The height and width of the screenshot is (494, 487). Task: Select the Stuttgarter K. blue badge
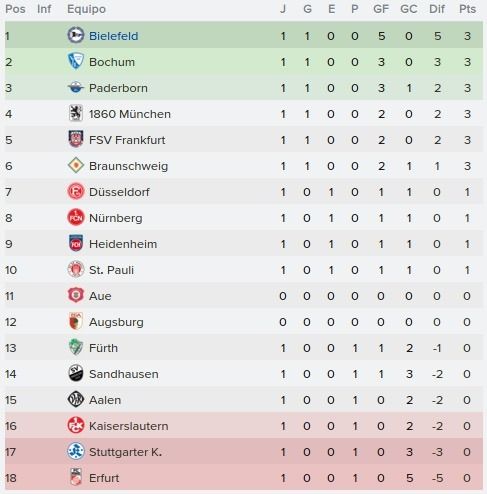click(76, 451)
